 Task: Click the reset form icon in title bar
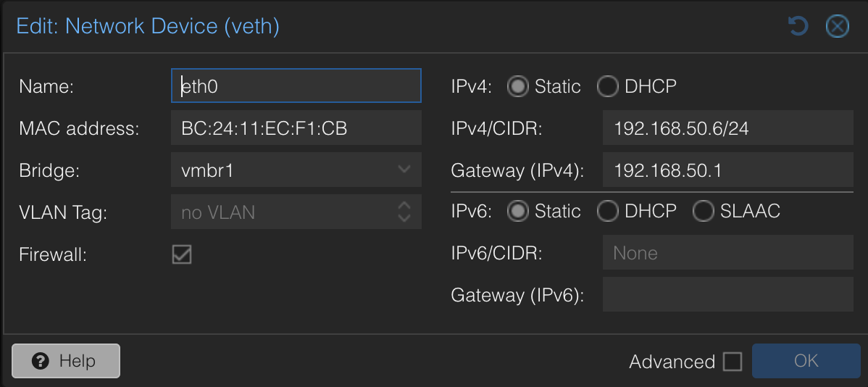[798, 27]
